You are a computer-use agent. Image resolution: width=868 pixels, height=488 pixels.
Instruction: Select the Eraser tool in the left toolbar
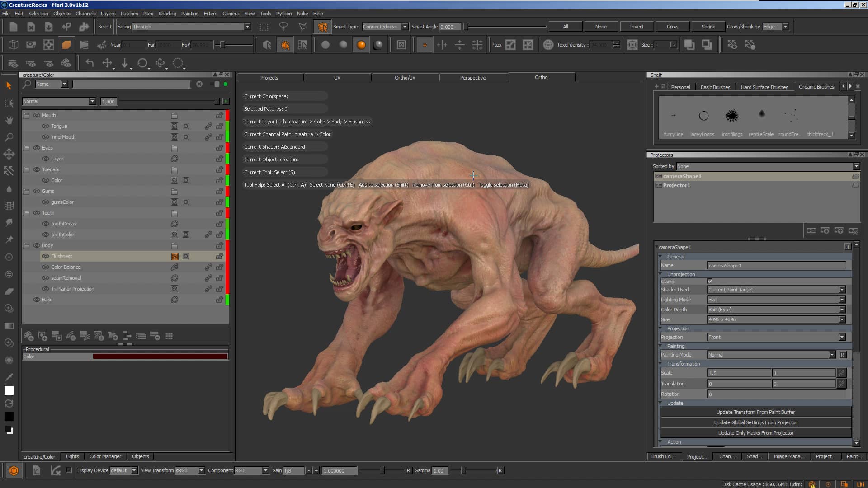tap(9, 291)
